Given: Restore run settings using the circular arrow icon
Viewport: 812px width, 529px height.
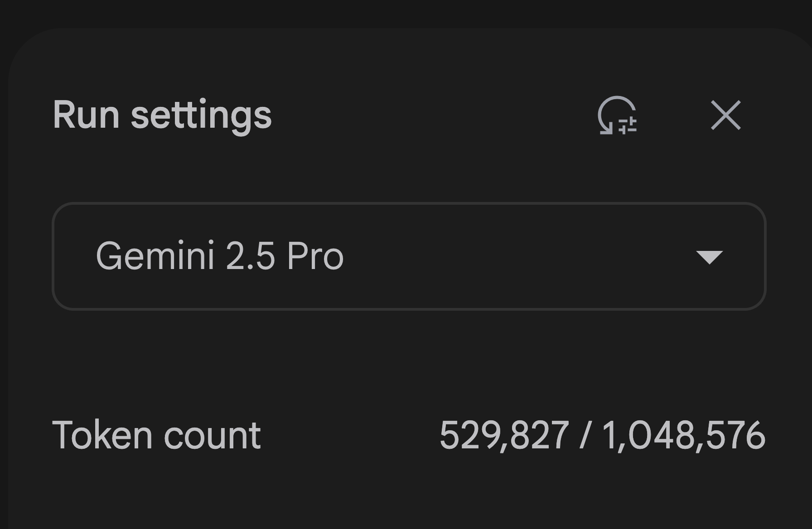Looking at the screenshot, I should tap(617, 115).
